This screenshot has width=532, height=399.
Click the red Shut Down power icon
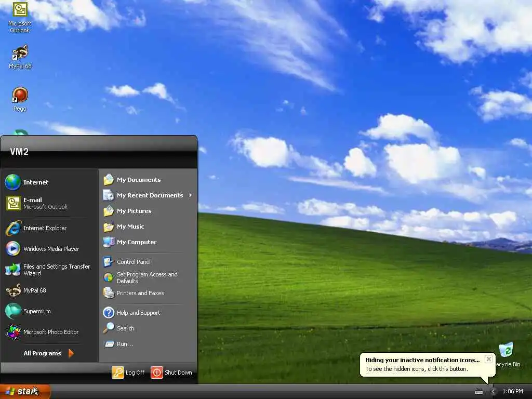[157, 372]
